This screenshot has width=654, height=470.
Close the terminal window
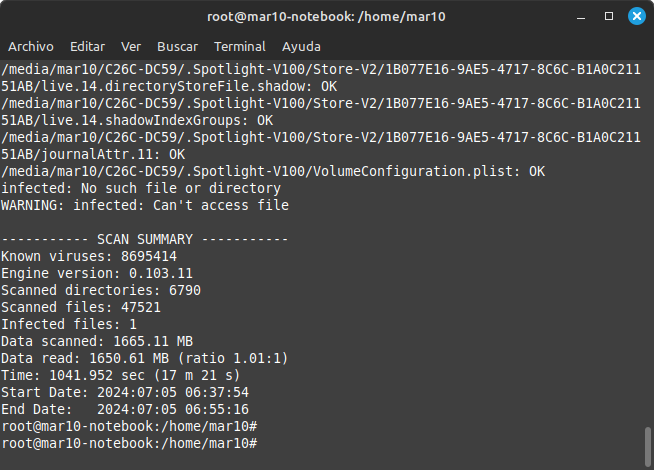pyautogui.click(x=635, y=17)
